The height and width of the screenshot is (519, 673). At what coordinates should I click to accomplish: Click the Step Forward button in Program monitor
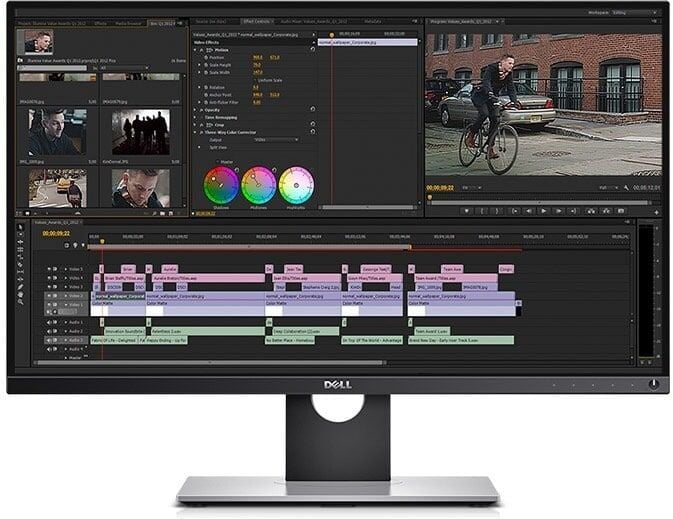click(x=558, y=211)
